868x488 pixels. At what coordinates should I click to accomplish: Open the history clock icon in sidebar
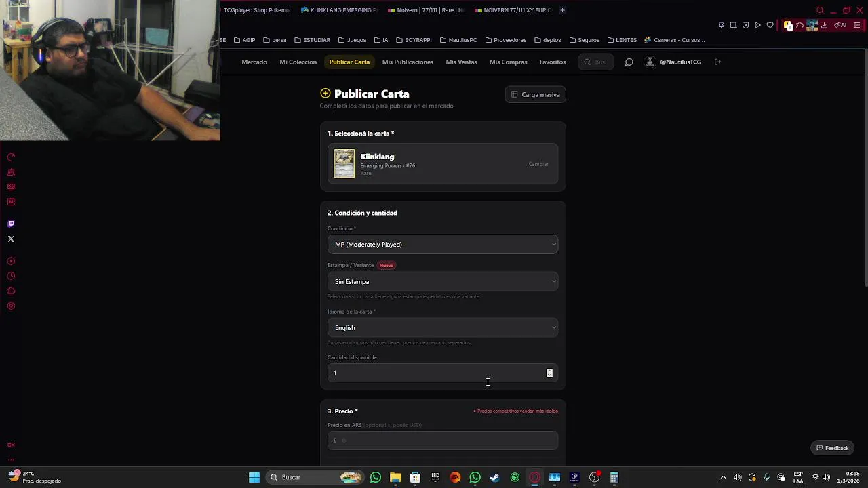[x=11, y=276]
